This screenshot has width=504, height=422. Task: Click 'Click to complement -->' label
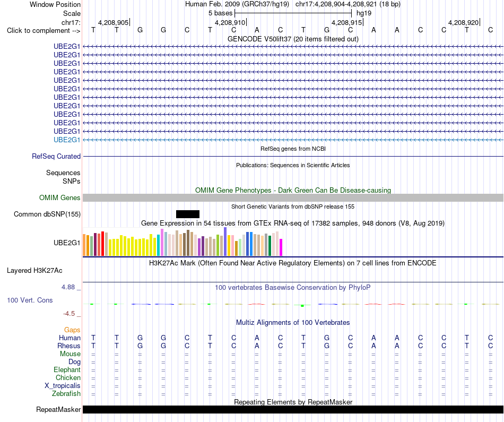[x=44, y=31]
